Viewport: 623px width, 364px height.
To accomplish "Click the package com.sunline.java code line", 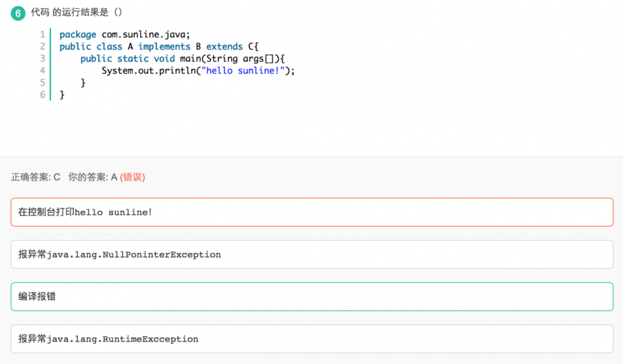I will [x=125, y=34].
